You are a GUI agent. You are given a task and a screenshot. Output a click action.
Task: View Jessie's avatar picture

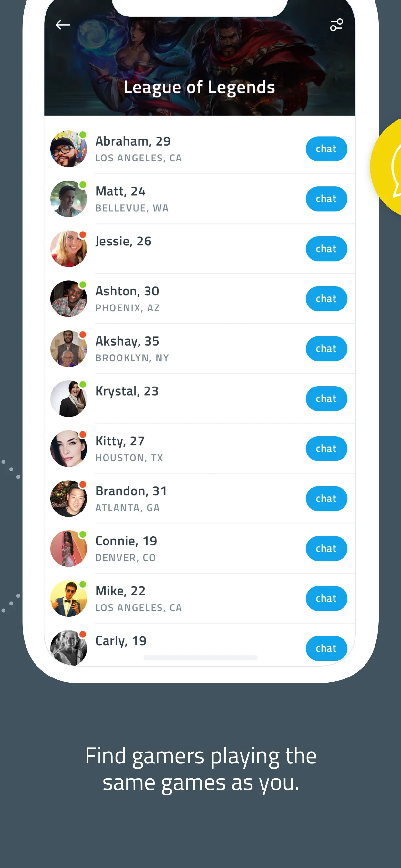(68, 249)
